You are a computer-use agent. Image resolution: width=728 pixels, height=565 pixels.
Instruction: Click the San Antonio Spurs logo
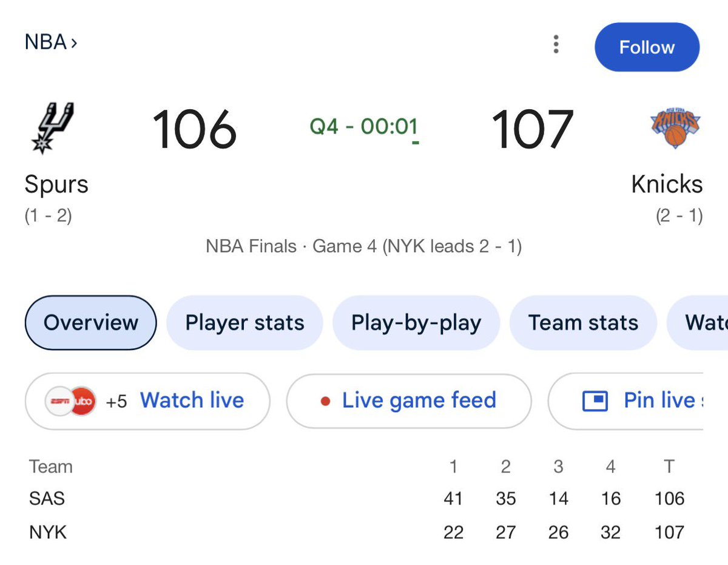tap(52, 128)
